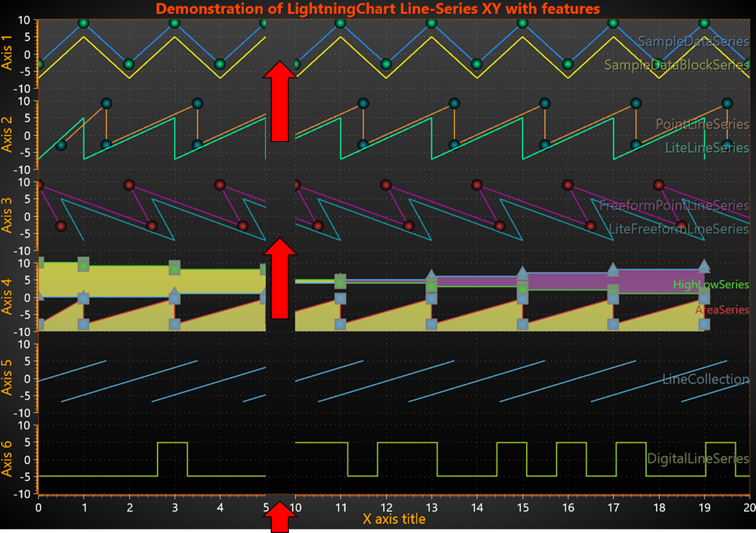Click the 'Axis 1' Y-axis title
This screenshot has width=756, height=533.
coord(7,52)
